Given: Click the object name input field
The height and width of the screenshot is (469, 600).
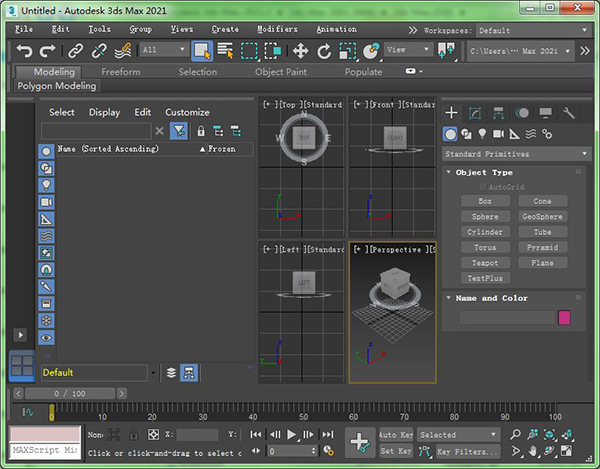Looking at the screenshot, I should point(507,318).
